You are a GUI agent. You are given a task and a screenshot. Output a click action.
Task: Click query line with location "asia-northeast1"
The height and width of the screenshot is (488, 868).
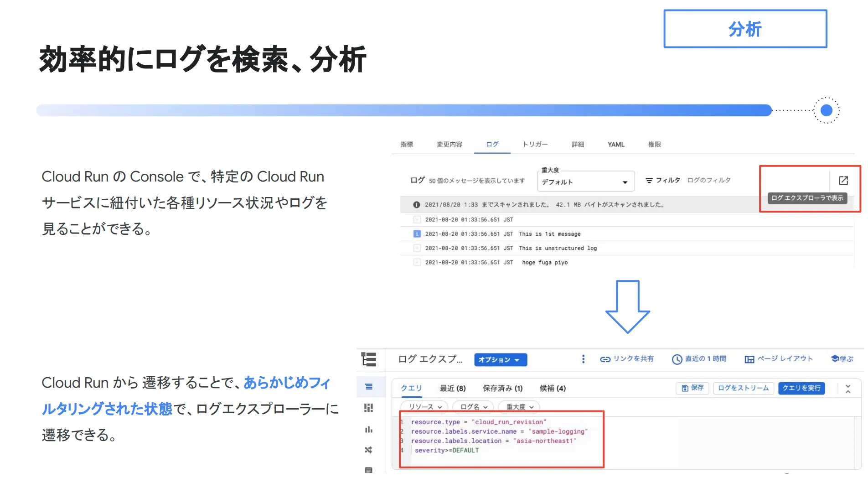click(x=494, y=441)
